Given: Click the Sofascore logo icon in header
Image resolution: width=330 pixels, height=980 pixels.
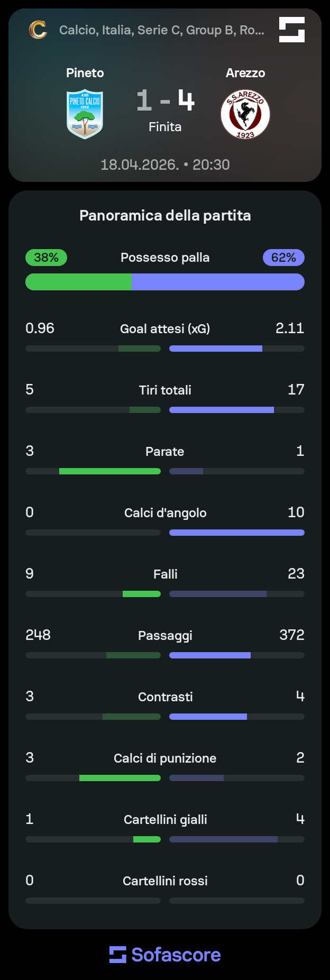Looking at the screenshot, I should click(x=292, y=30).
